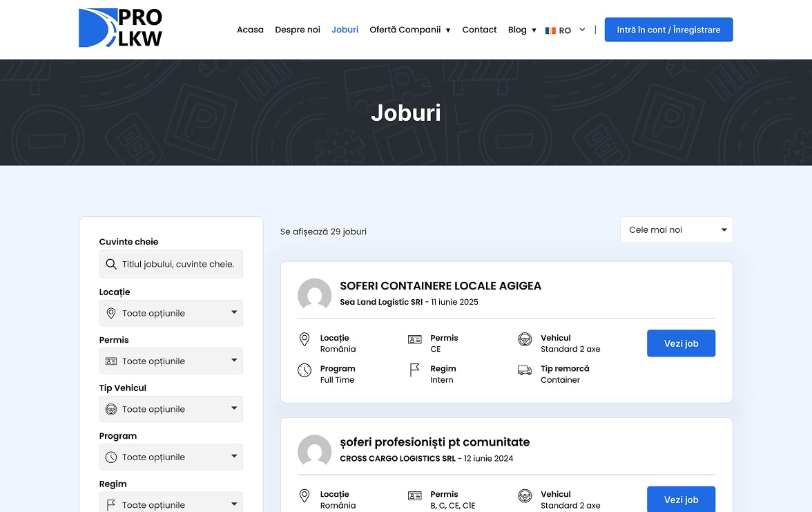Click the steering wheel icon next to Vehicul
Image resolution: width=812 pixels, height=512 pixels.
pyautogui.click(x=525, y=339)
